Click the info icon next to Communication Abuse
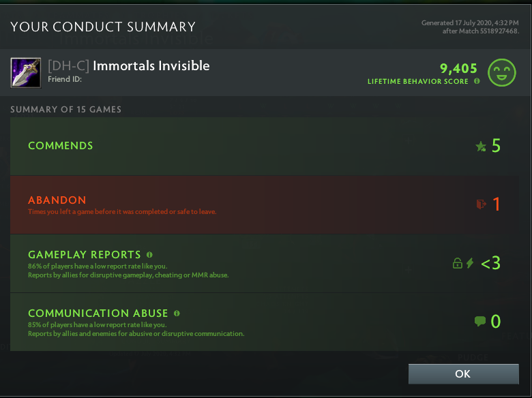This screenshot has height=398, width=532. click(x=177, y=313)
